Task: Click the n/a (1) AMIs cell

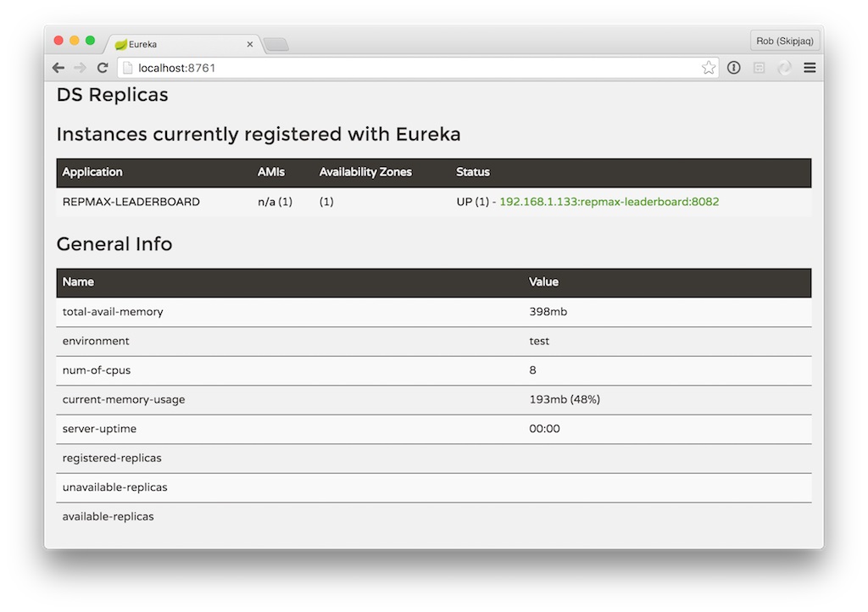Action: pos(275,202)
